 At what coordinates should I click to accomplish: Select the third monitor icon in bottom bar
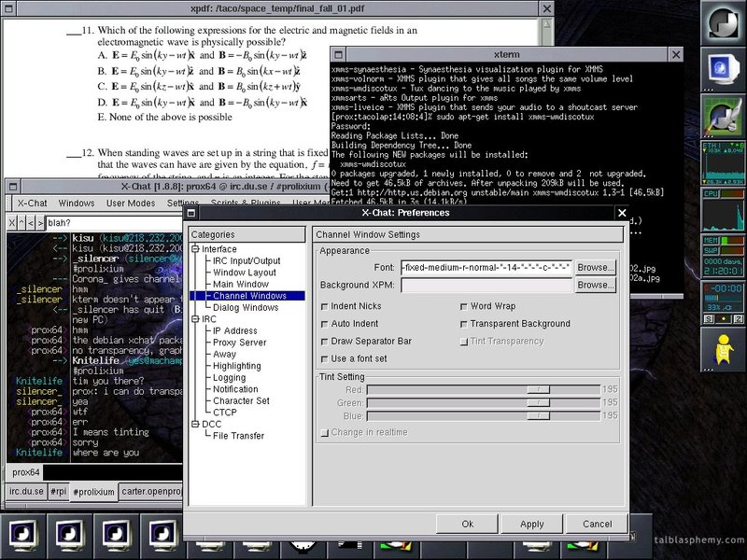[x=116, y=536]
